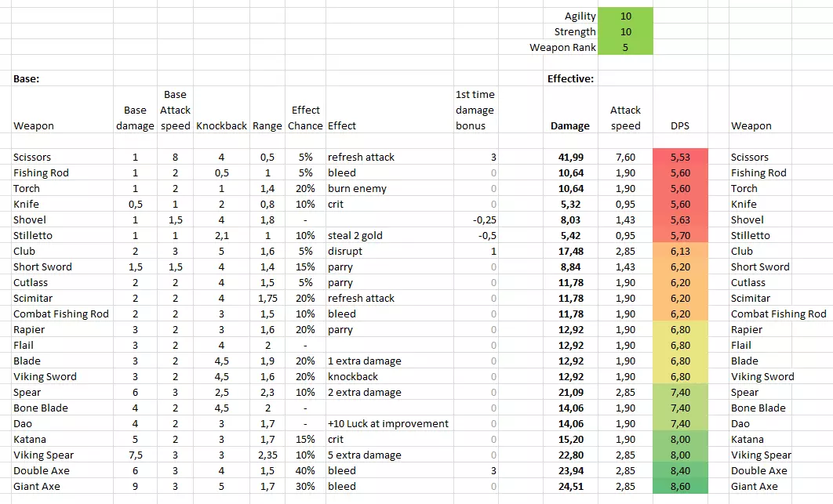Click Giant Axe's green DPS cell
This screenshot has height=504, width=833.
pyautogui.click(x=679, y=487)
